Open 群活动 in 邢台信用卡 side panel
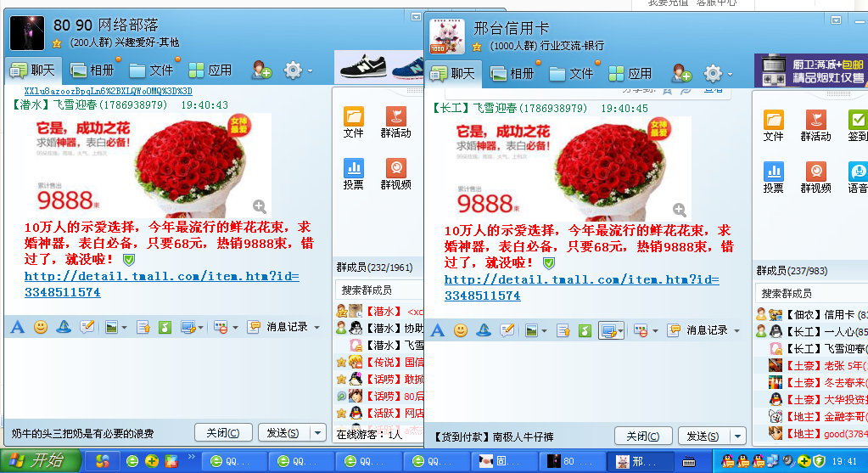The image size is (868, 473). pos(816,125)
